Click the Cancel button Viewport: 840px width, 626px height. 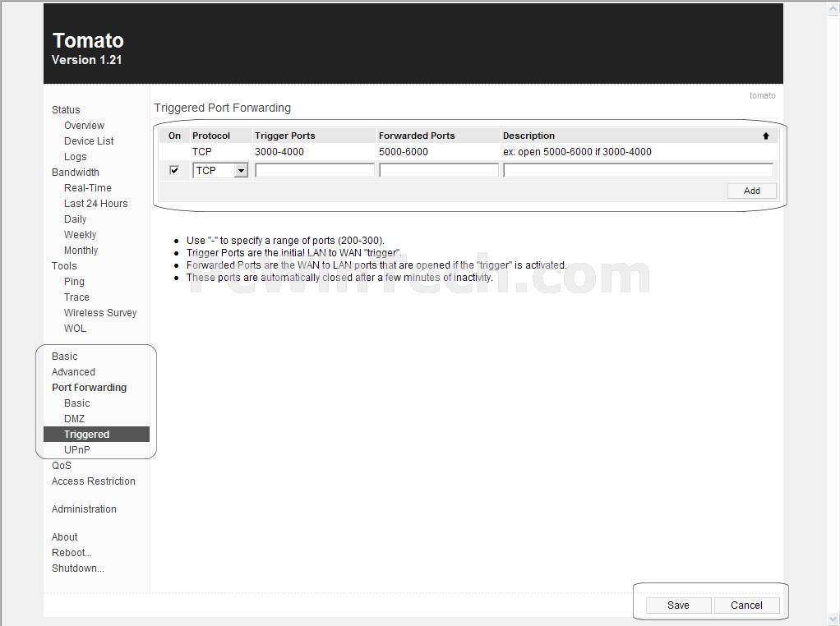pos(746,605)
